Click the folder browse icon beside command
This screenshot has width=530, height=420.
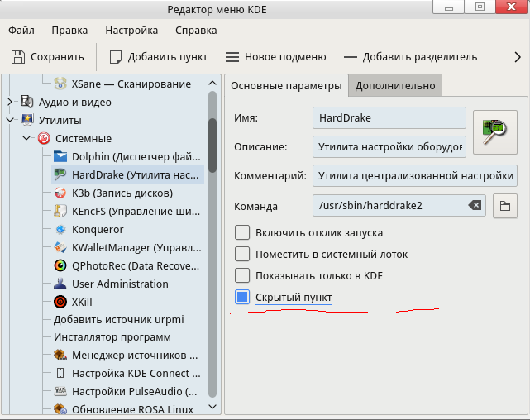pyautogui.click(x=505, y=206)
